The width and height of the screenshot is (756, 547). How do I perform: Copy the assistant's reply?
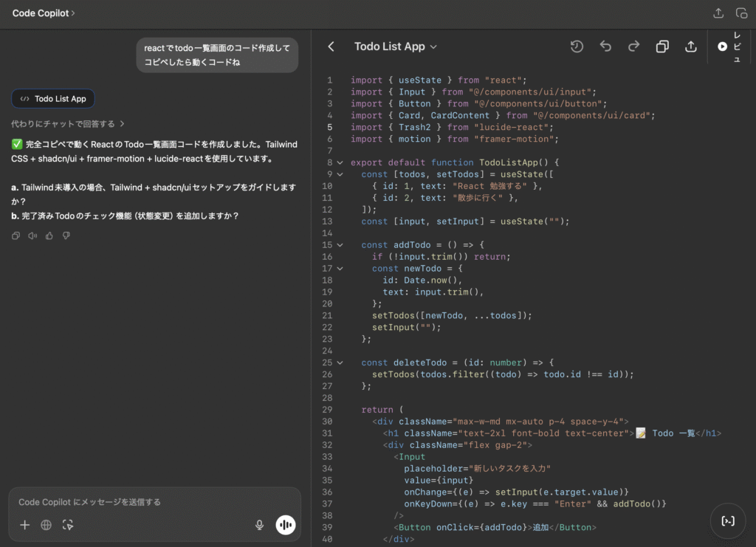(x=16, y=235)
